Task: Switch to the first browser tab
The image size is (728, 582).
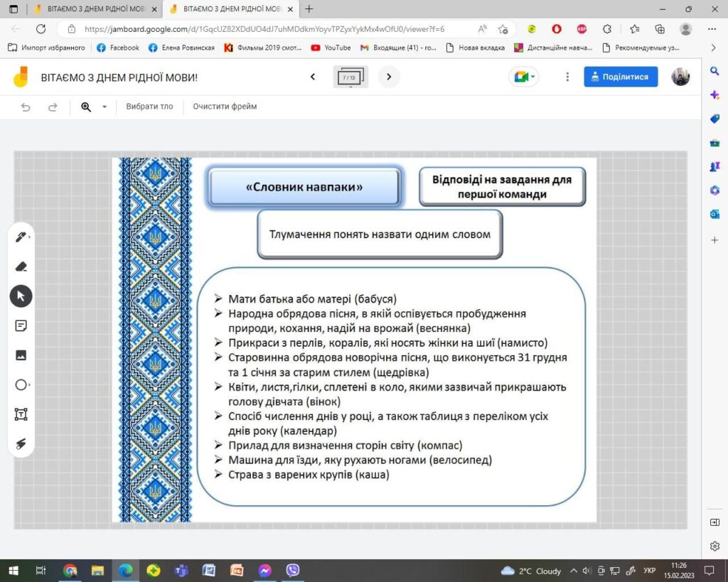Action: [96, 9]
